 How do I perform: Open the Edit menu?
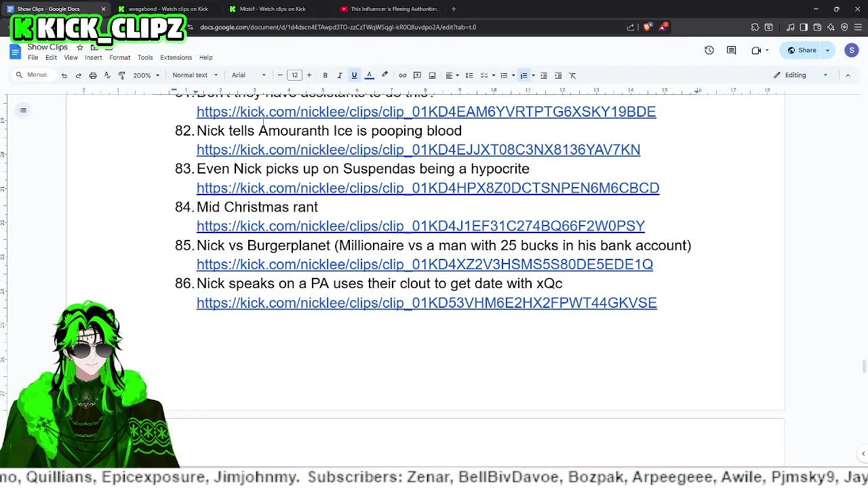click(x=51, y=58)
